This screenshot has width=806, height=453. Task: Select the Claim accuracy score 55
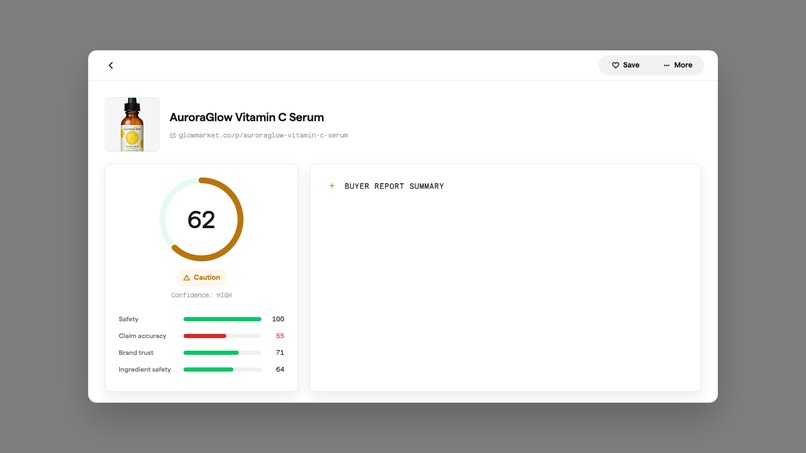(280, 336)
